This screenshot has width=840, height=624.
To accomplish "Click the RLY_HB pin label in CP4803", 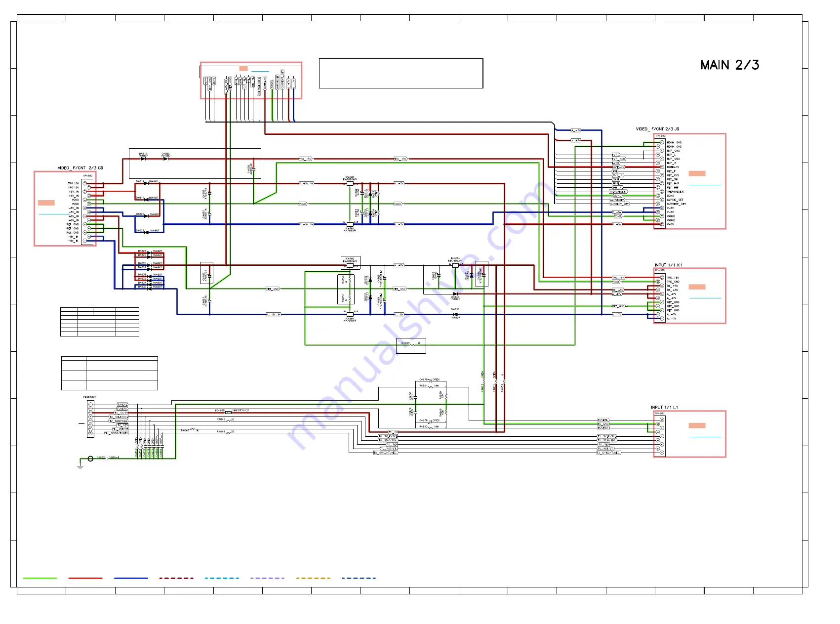I will [673, 188].
